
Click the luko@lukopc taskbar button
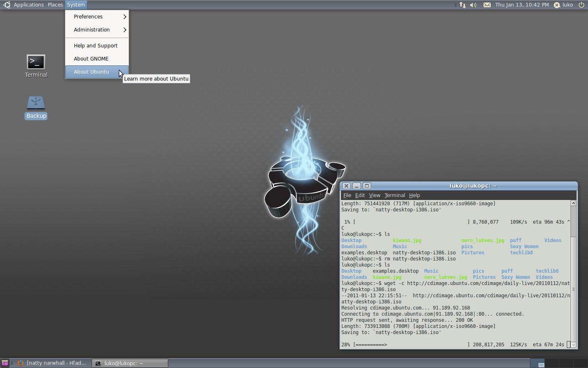(x=129, y=363)
